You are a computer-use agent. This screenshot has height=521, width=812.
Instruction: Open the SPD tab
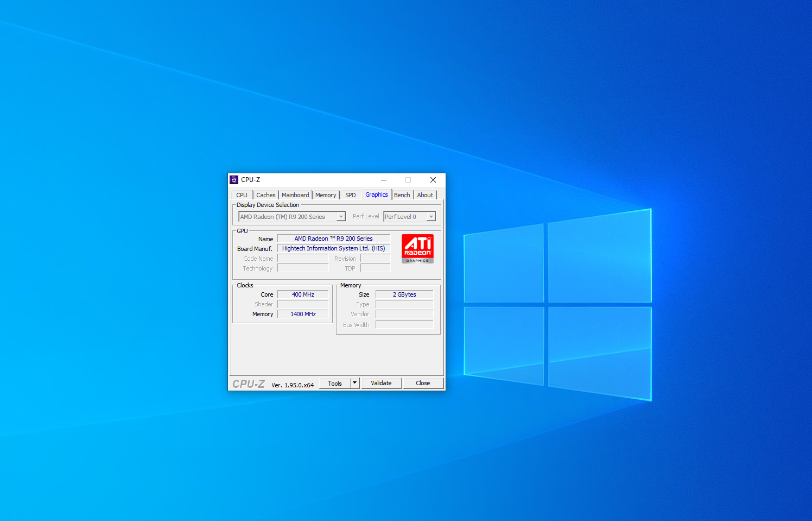(351, 195)
